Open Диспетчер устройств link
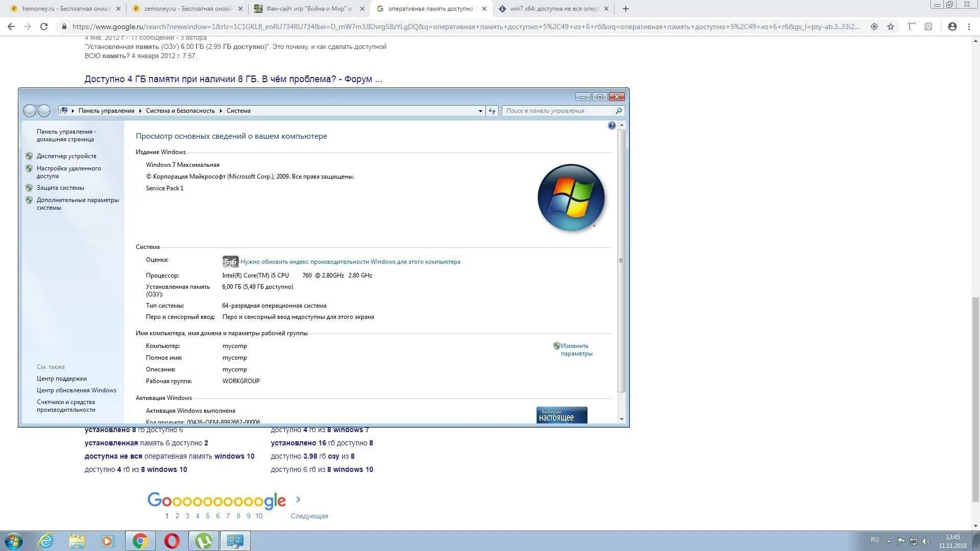The height and width of the screenshot is (551, 980). click(66, 156)
